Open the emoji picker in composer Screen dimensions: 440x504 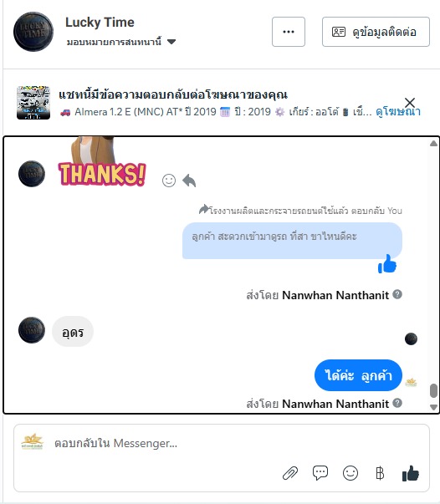pyautogui.click(x=350, y=473)
